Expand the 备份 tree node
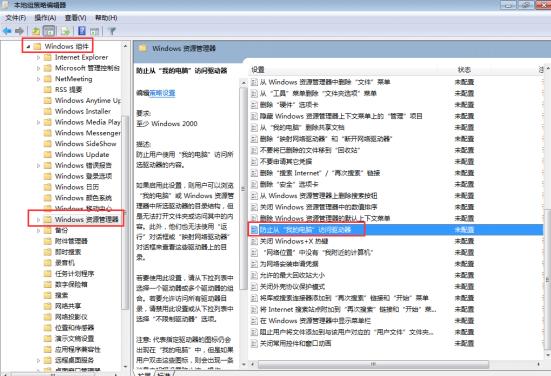 [x=38, y=231]
